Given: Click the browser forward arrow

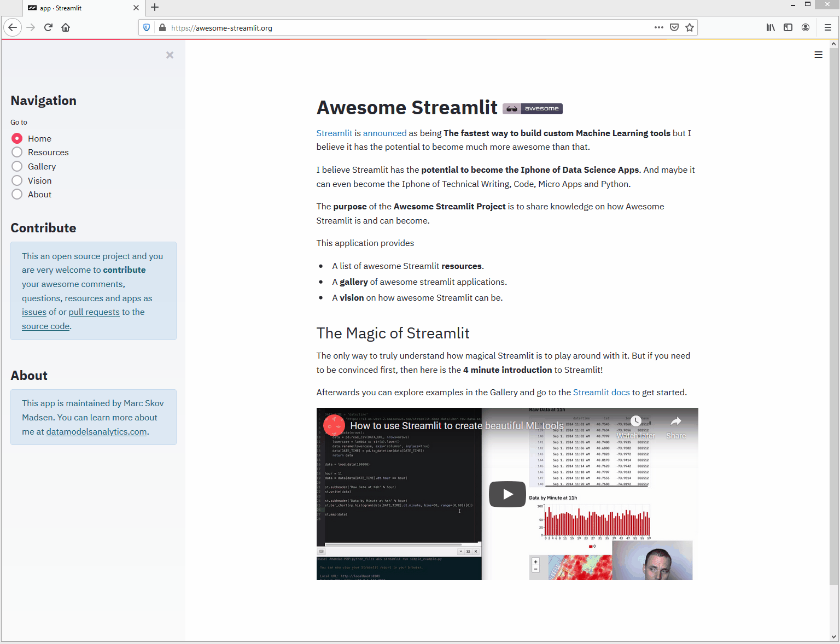Looking at the screenshot, I should (x=31, y=27).
